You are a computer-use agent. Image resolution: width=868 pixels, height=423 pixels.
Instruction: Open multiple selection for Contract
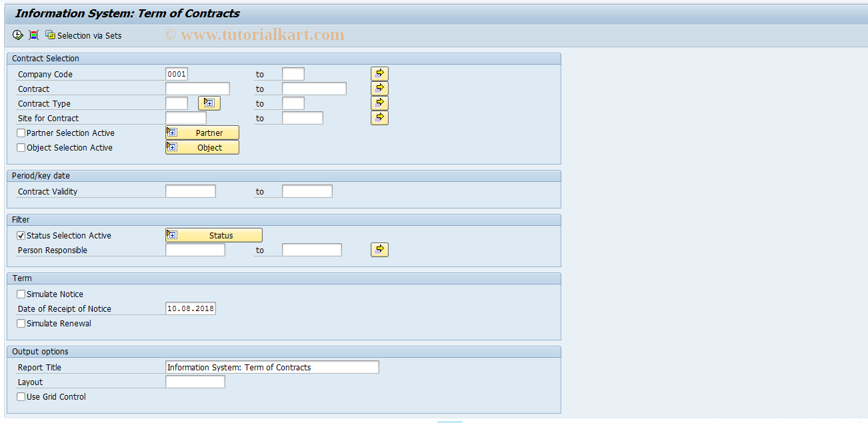[379, 89]
